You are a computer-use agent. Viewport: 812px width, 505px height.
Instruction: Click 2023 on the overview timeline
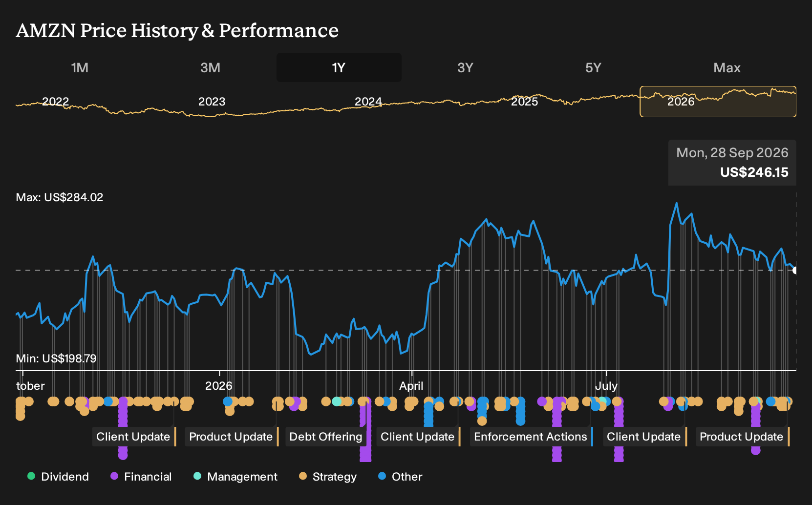pyautogui.click(x=212, y=102)
